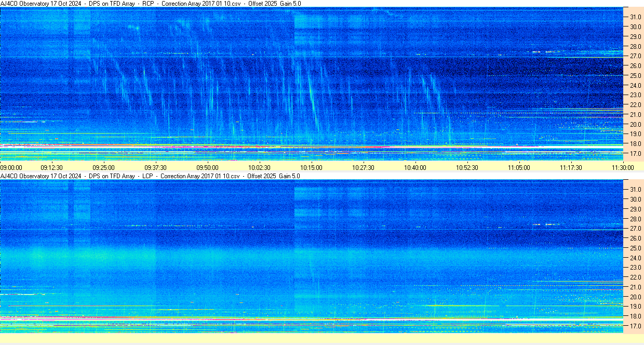Select the 09:37:30 time label
Image resolution: width=644 pixels, height=345 pixels.
tap(156, 167)
